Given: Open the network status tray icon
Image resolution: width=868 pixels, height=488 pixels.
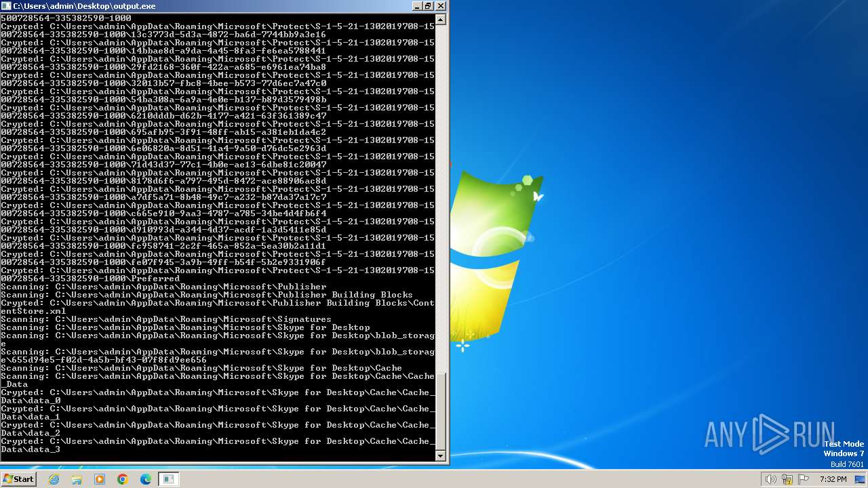Looking at the screenshot, I should coord(787,479).
